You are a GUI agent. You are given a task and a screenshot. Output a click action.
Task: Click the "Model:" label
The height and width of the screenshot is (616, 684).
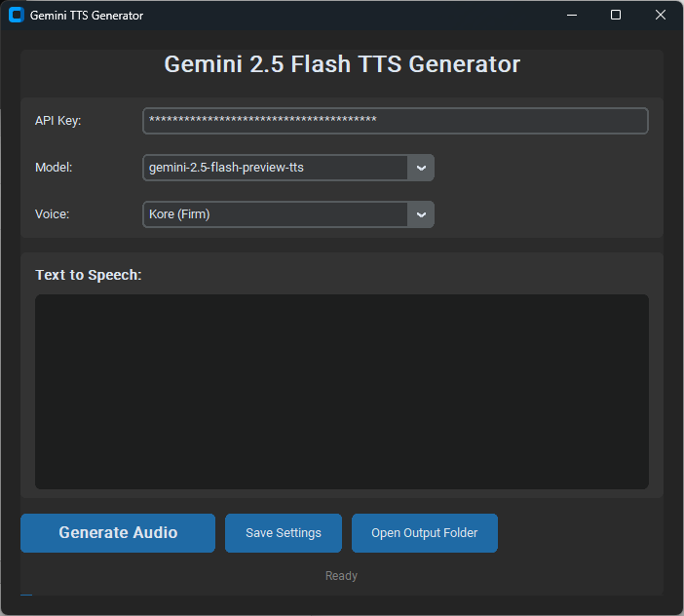coord(54,168)
